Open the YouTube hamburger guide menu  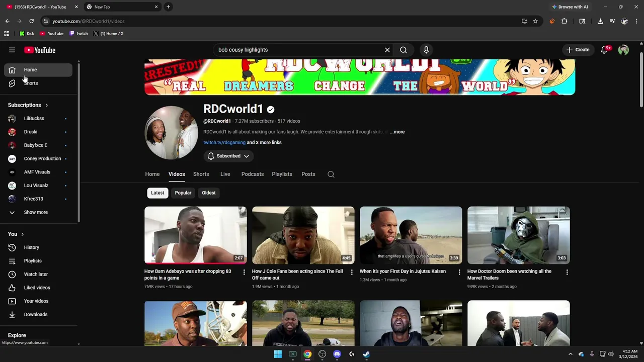click(12, 50)
